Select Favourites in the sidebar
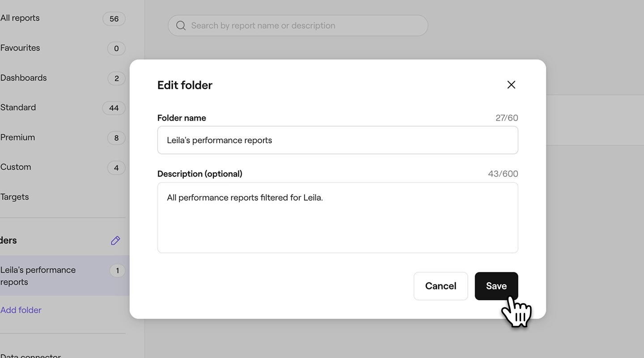644x358 pixels. (20, 48)
